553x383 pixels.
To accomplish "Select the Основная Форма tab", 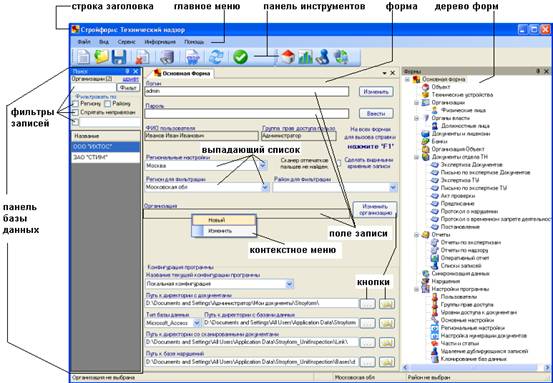I will coord(182,73).
